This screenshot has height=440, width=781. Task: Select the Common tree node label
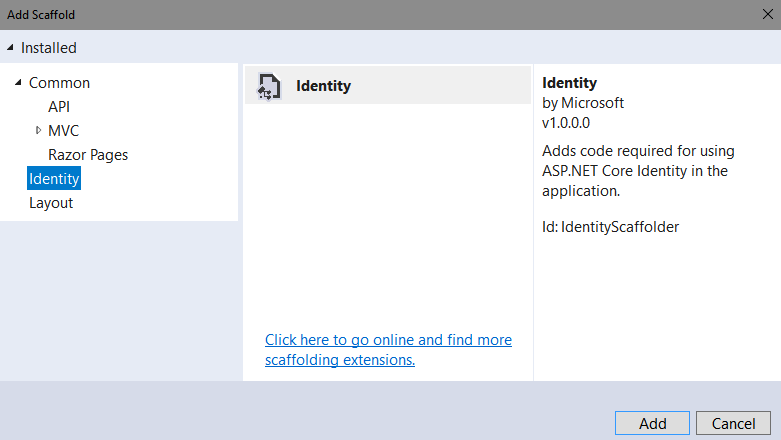click(59, 83)
